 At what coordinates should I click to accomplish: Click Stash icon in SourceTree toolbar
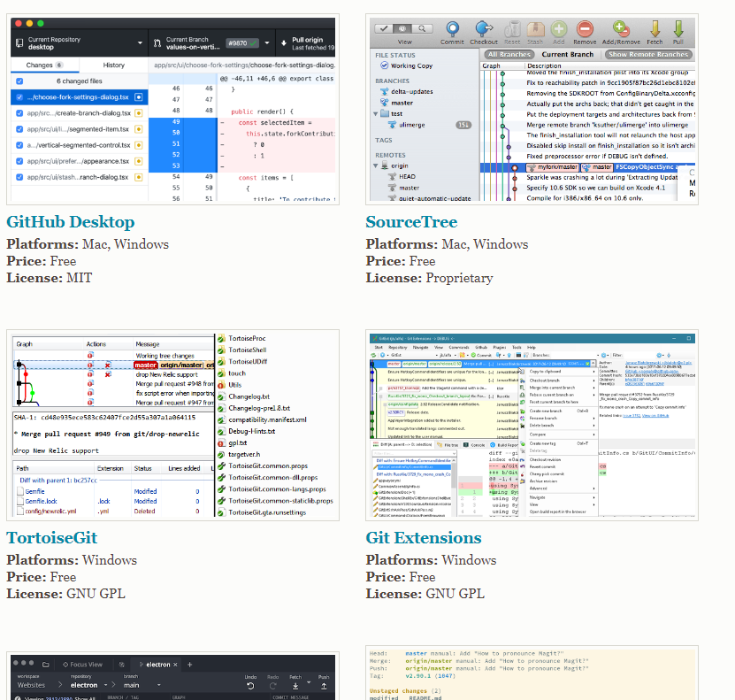[x=535, y=29]
